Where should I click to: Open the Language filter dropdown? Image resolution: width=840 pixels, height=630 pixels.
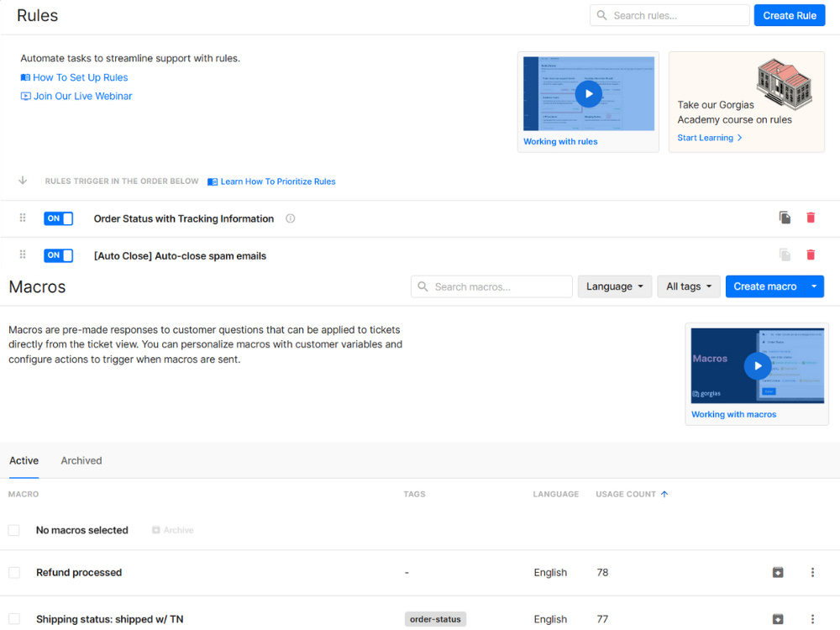coord(615,286)
